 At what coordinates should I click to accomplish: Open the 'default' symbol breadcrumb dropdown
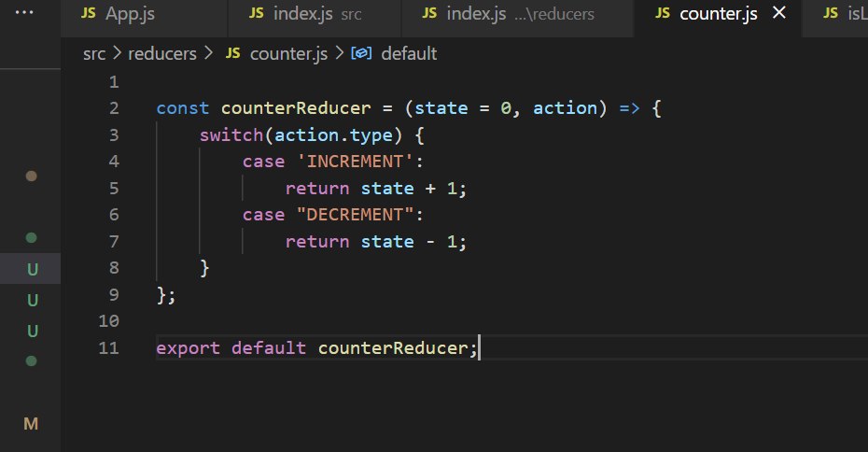(408, 54)
